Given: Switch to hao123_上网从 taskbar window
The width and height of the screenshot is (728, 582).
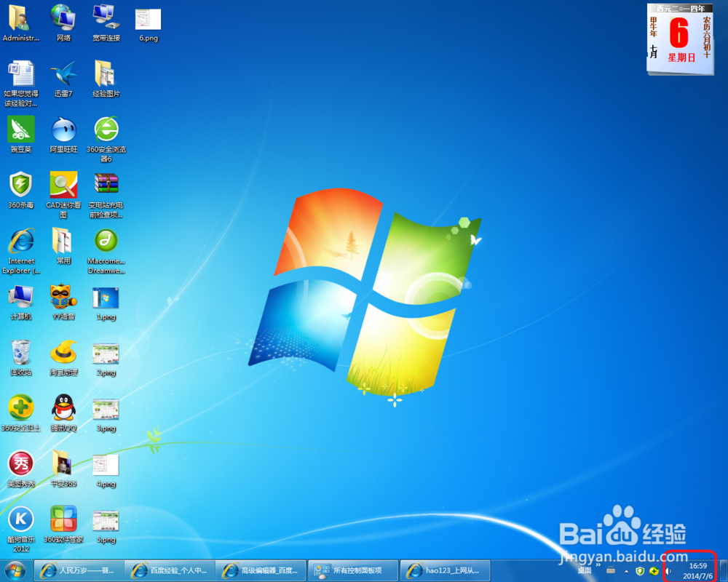Looking at the screenshot, I should [x=444, y=570].
